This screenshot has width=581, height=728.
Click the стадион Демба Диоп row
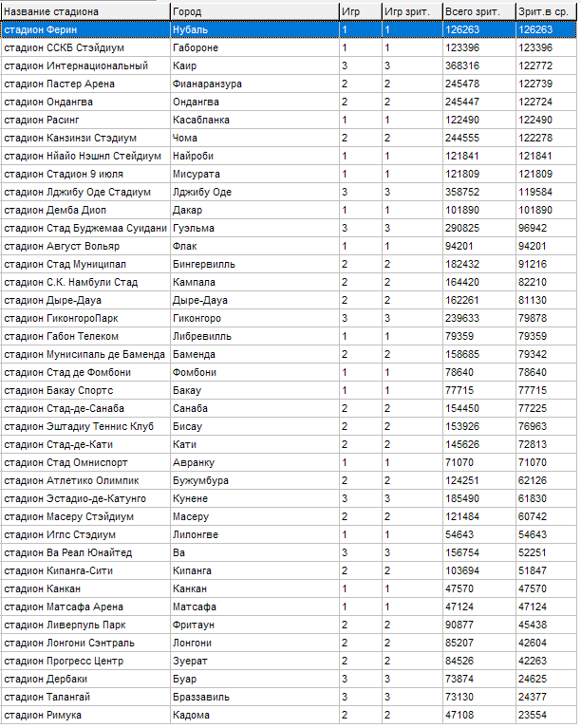point(85,210)
